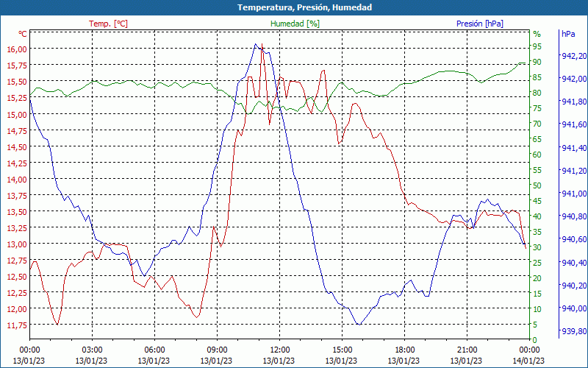The width and height of the screenshot is (588, 368).
Task: Click 941,20 on the blue pressure axis
Action: tap(574, 171)
